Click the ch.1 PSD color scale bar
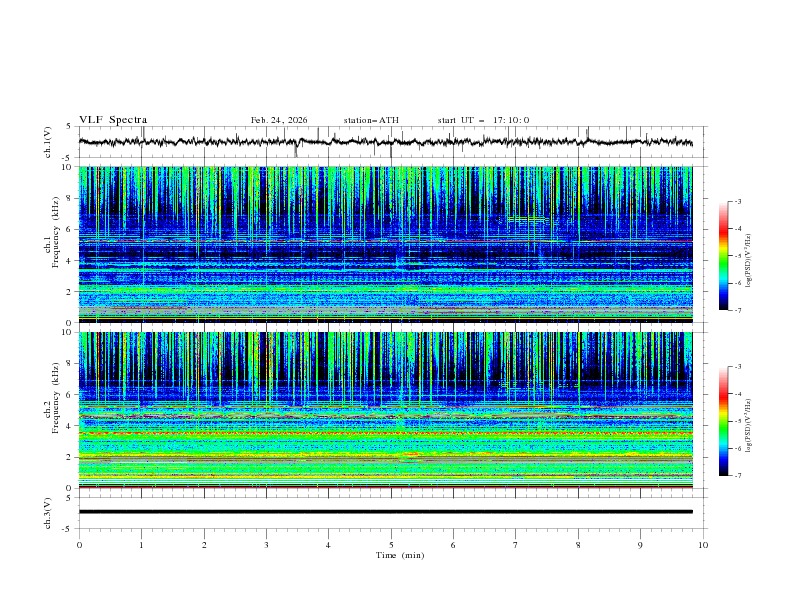 723,256
